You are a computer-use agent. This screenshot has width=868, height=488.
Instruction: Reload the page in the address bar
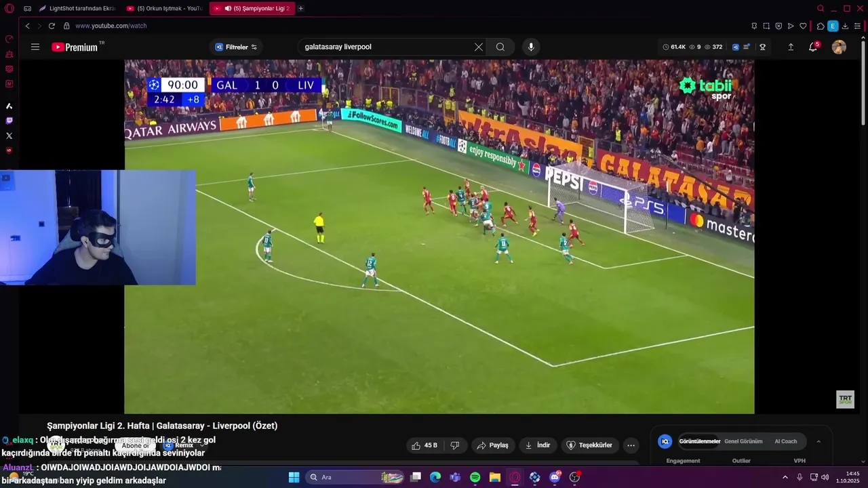52,26
